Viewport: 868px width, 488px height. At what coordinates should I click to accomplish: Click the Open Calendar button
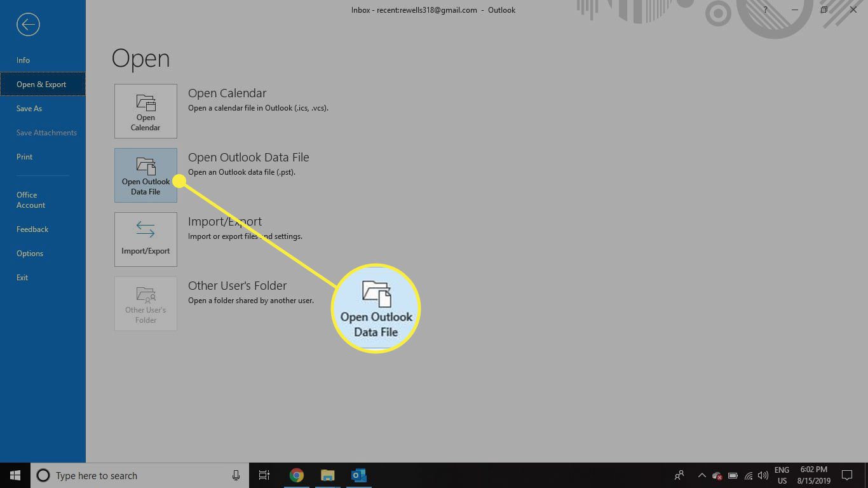[x=146, y=111]
